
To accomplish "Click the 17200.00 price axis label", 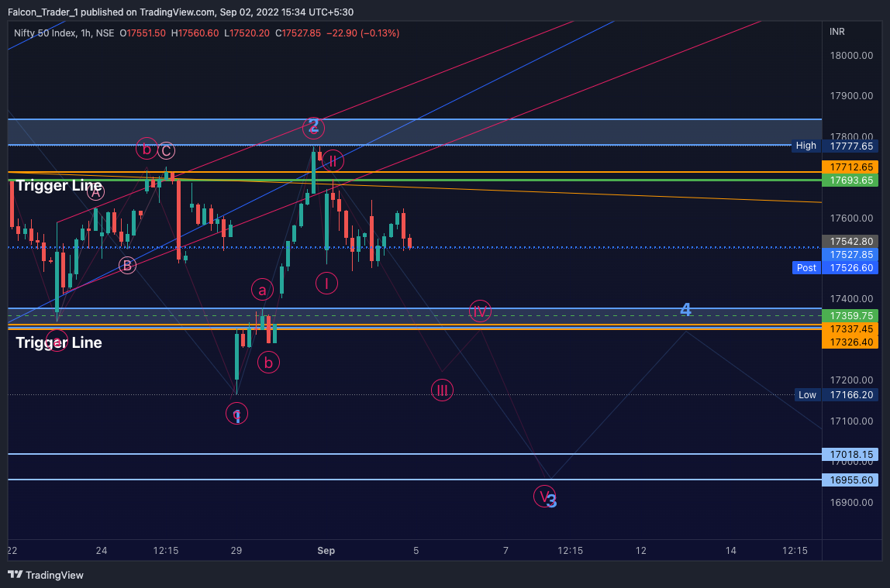I will pos(851,380).
